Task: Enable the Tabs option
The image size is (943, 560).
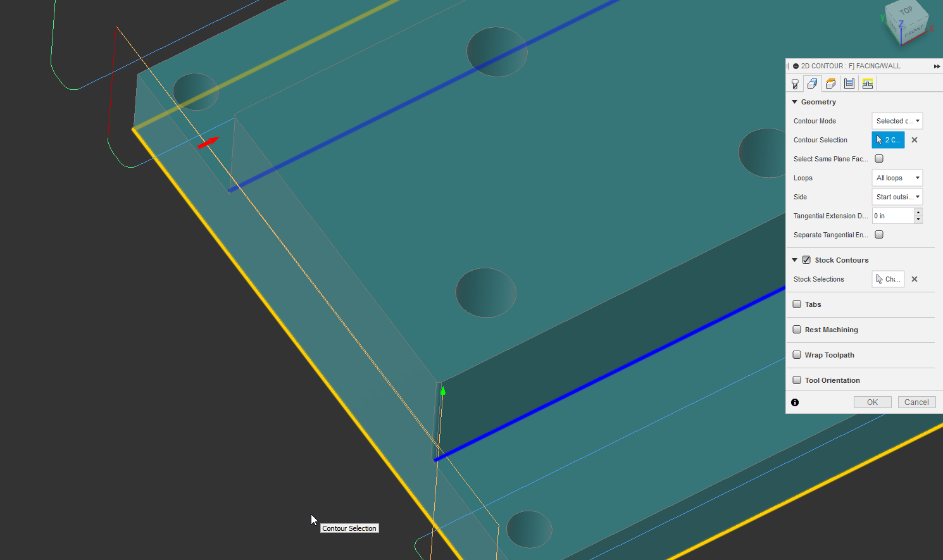Action: pos(797,304)
